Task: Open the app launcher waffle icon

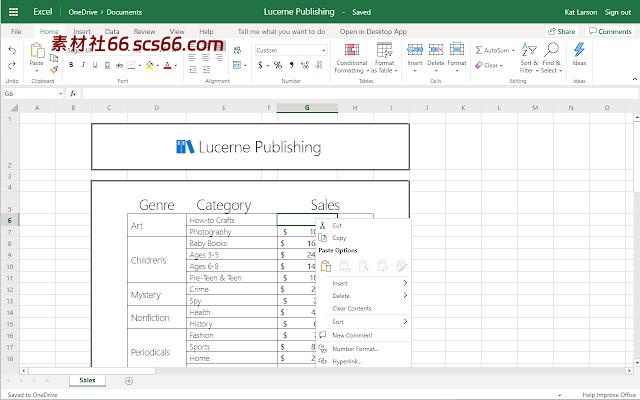Action: click(x=13, y=12)
